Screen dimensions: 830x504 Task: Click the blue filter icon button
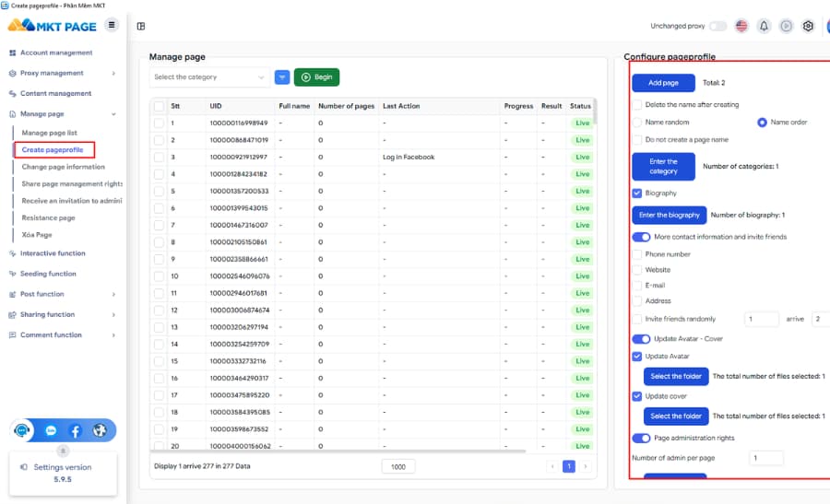(x=282, y=77)
